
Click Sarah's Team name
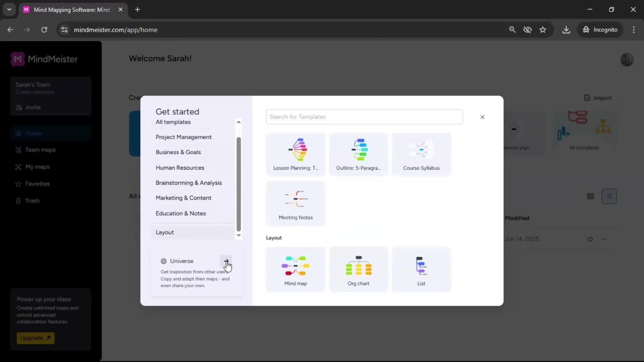point(33,85)
